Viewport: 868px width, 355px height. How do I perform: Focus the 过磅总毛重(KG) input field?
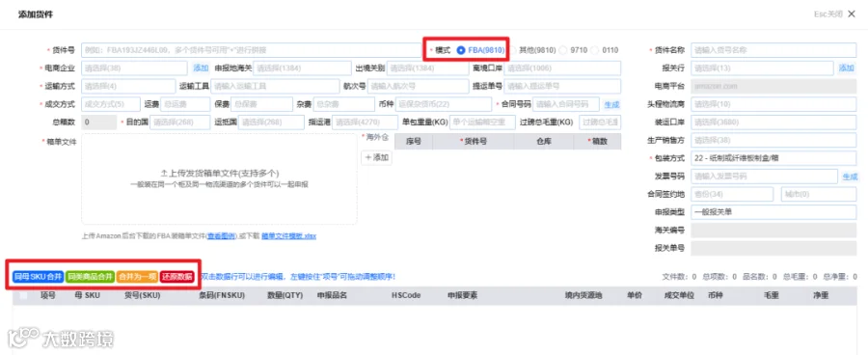click(x=600, y=123)
